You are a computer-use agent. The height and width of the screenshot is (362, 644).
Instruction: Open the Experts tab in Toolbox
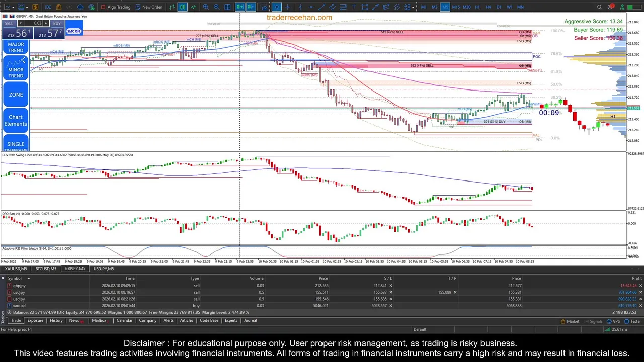[x=231, y=321]
